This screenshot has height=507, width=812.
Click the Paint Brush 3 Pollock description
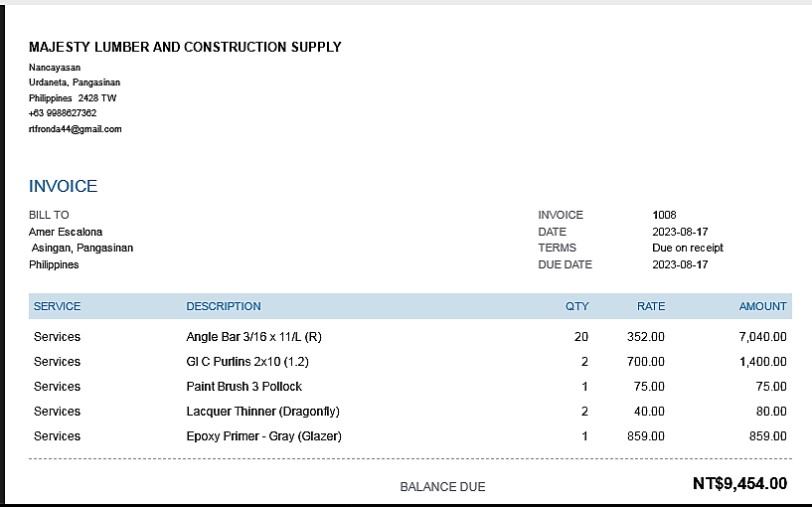coord(244,387)
